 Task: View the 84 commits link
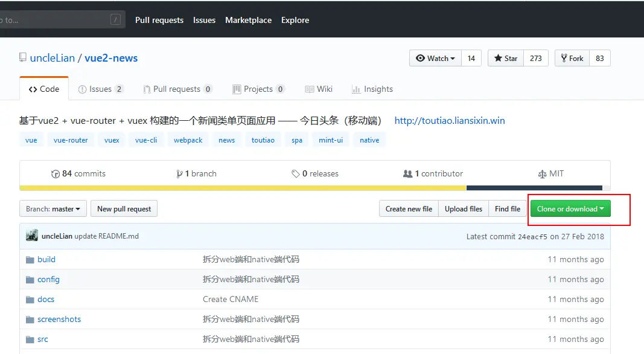point(78,173)
